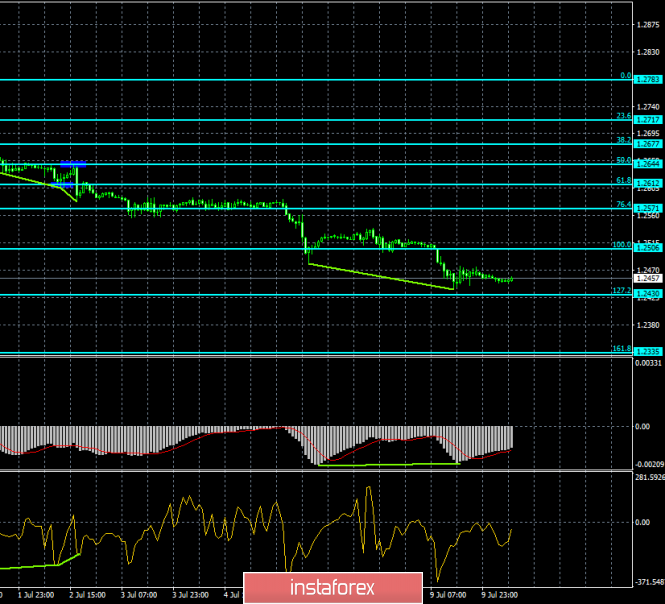Select the 0.0 Fibonacci level line
The image size is (665, 604).
click(x=300, y=78)
